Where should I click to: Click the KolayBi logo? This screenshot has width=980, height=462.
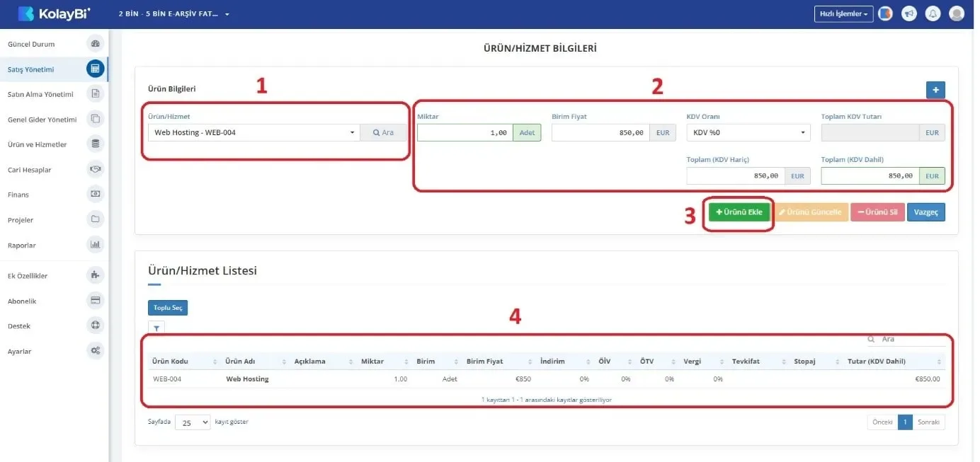pos(54,13)
